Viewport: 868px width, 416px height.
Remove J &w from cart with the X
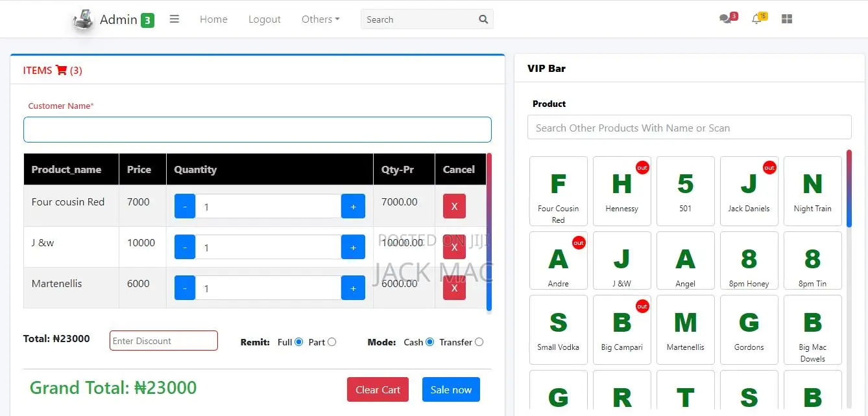[453, 247]
